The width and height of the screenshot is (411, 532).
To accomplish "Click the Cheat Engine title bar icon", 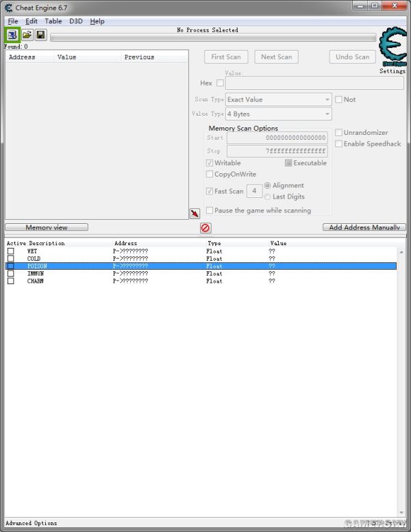I will (8, 8).
